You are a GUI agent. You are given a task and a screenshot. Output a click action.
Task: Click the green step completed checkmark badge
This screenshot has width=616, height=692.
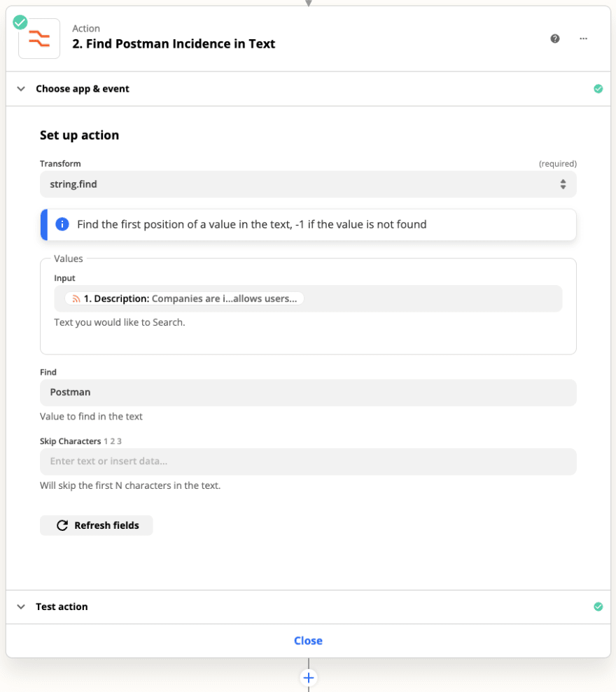pyautogui.click(x=20, y=22)
